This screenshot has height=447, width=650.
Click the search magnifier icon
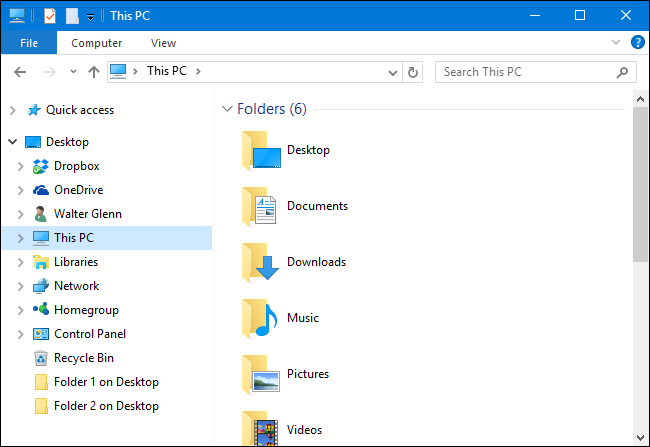click(x=622, y=73)
